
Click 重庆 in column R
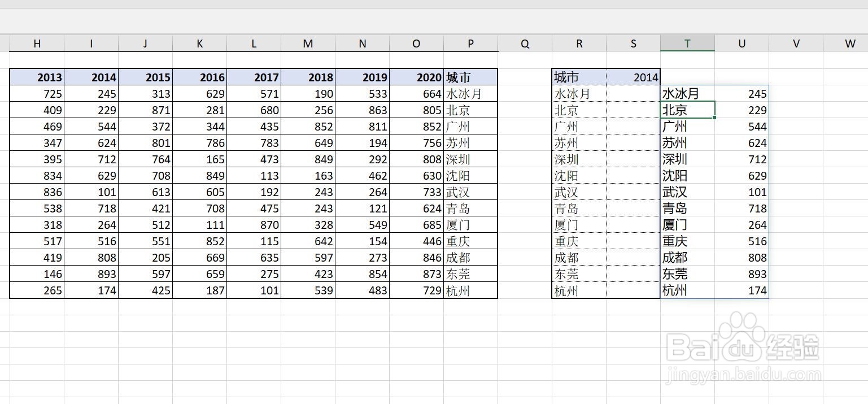(579, 241)
